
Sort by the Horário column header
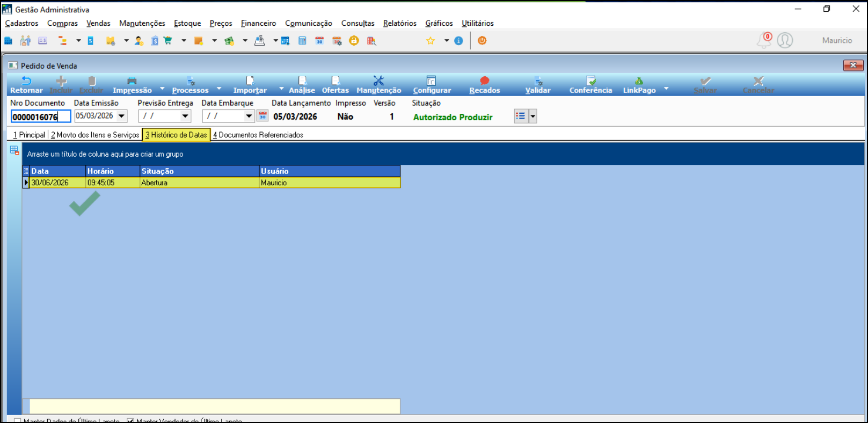click(112, 171)
